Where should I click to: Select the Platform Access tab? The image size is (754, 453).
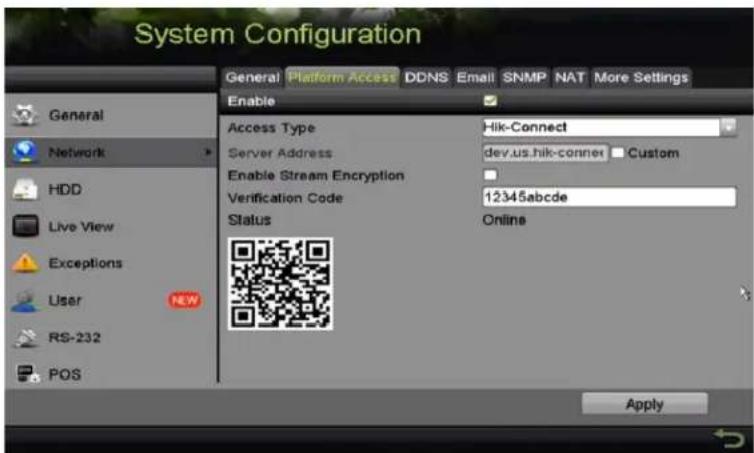[x=342, y=77]
